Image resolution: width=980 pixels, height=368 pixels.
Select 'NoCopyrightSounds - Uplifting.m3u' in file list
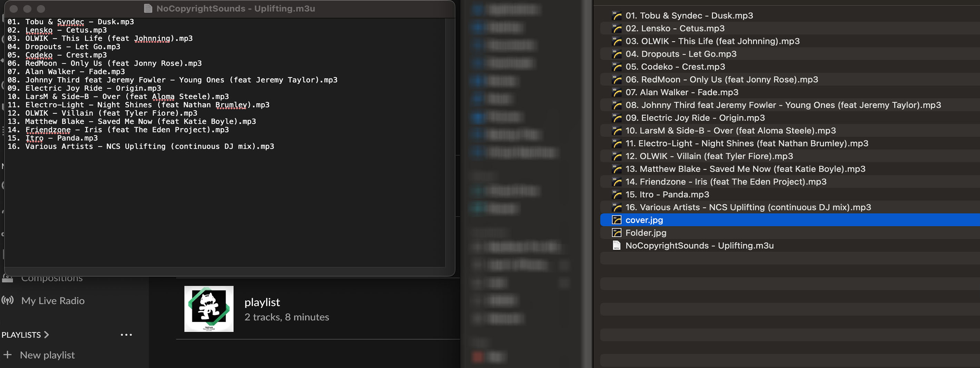pyautogui.click(x=700, y=246)
